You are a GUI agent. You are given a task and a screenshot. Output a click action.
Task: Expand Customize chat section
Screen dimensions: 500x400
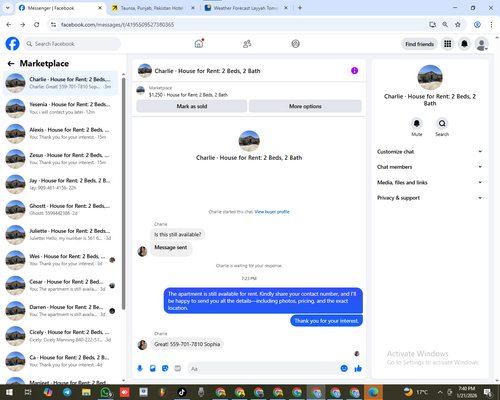pos(430,152)
